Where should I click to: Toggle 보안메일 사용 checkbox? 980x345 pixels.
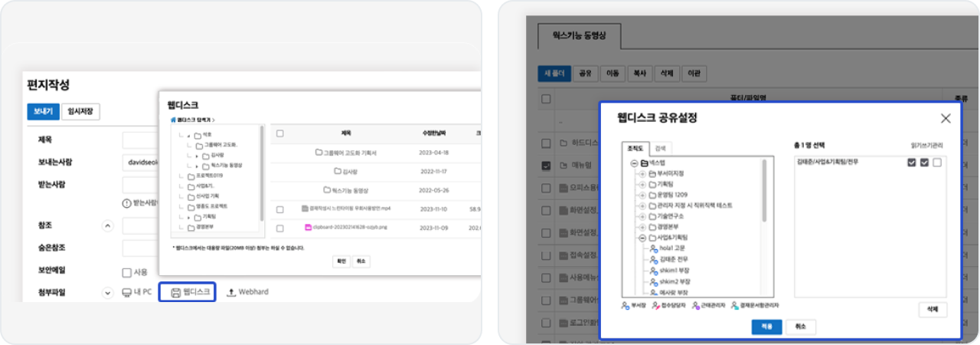[x=127, y=272]
